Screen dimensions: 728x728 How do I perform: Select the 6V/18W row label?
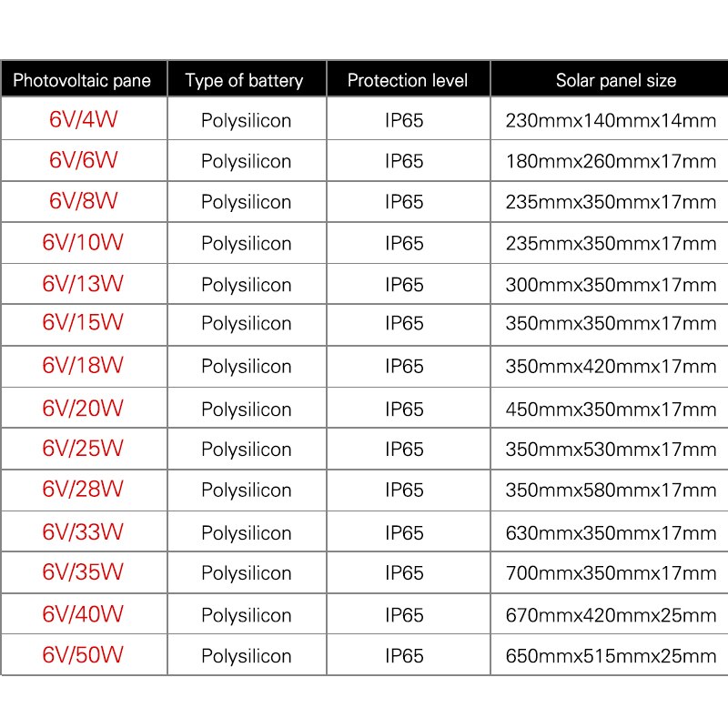pyautogui.click(x=83, y=366)
